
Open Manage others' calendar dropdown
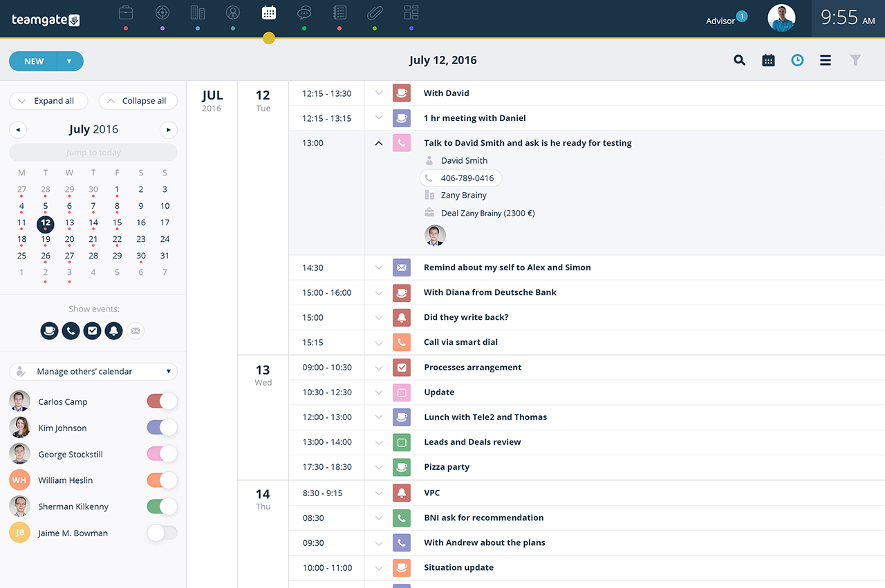(93, 372)
